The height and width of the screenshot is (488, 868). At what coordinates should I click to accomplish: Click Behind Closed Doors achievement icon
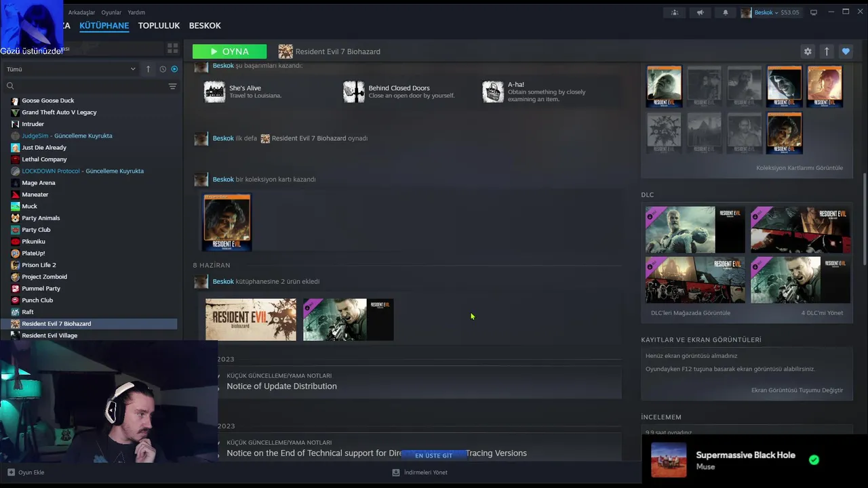point(353,91)
